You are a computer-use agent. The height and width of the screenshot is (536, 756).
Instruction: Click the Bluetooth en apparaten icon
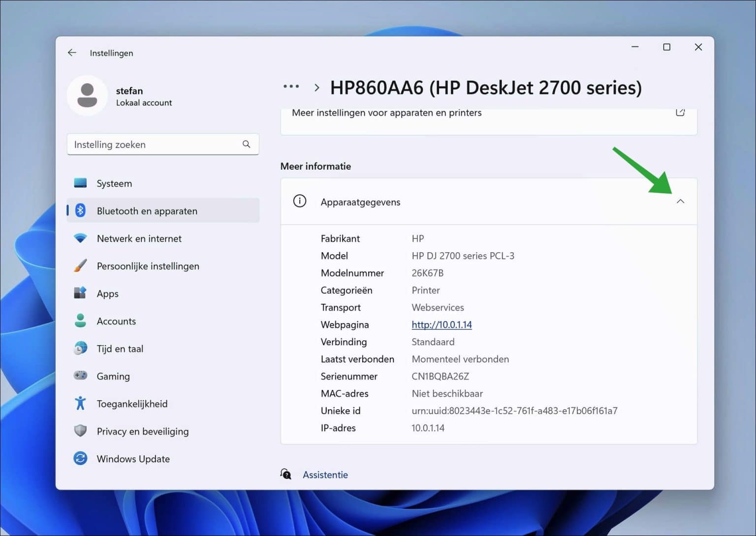(80, 210)
